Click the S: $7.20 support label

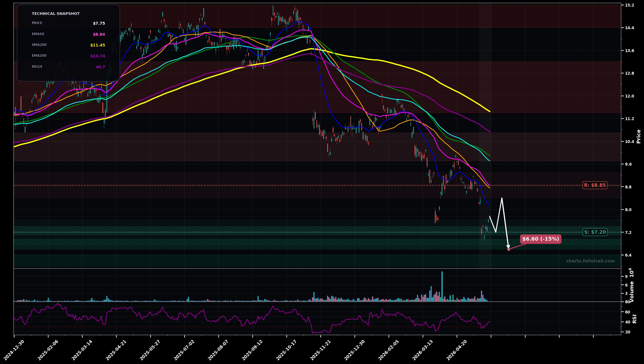tap(595, 232)
